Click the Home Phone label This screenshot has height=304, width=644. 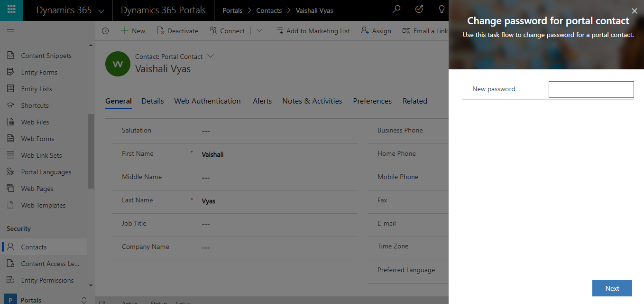click(396, 153)
